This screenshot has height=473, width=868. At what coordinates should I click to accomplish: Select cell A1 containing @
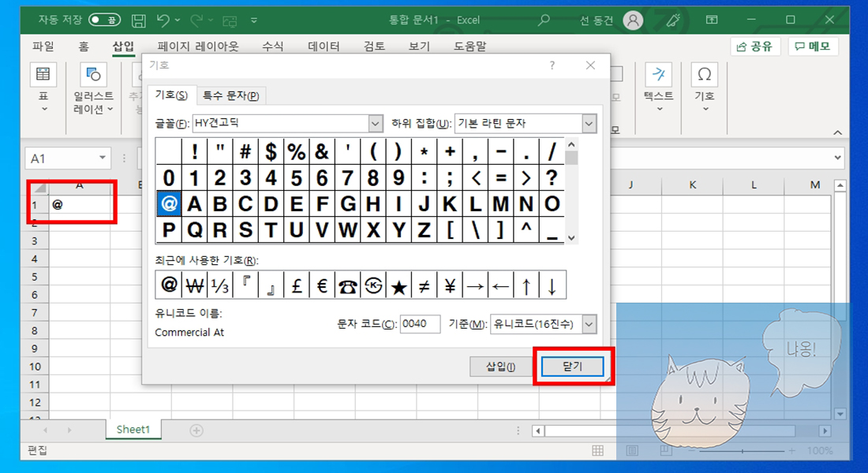[79, 205]
